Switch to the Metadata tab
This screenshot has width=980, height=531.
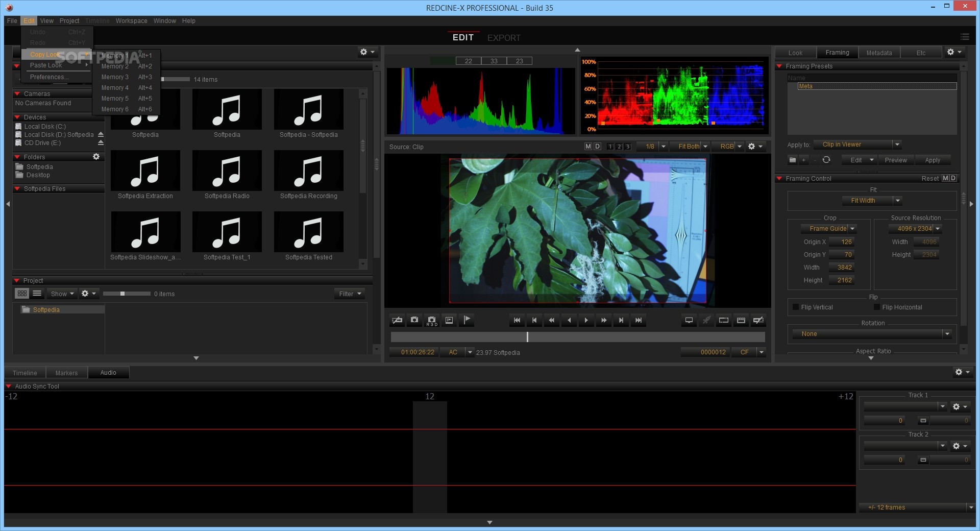coord(879,53)
